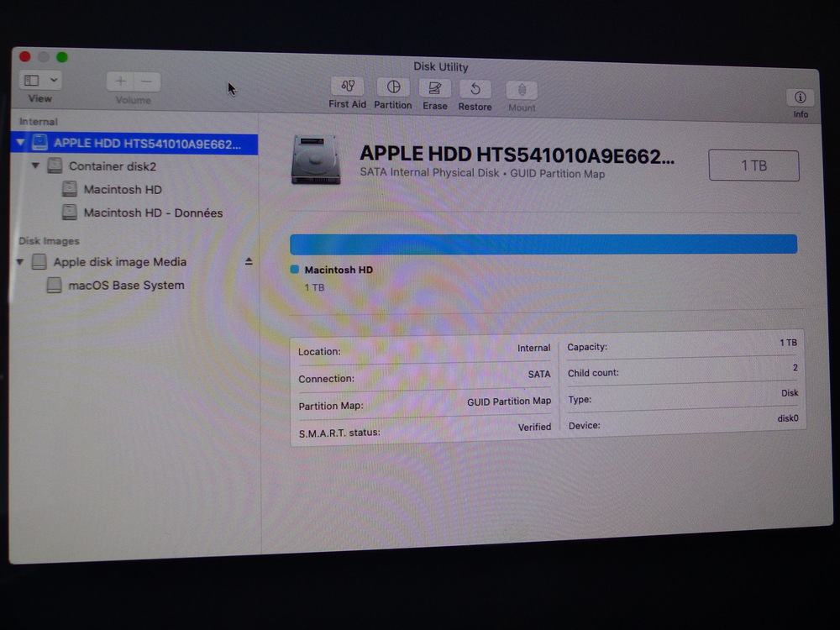This screenshot has width=840, height=630.
Task: Click the First Aid toolbar icon
Action: pos(348,87)
